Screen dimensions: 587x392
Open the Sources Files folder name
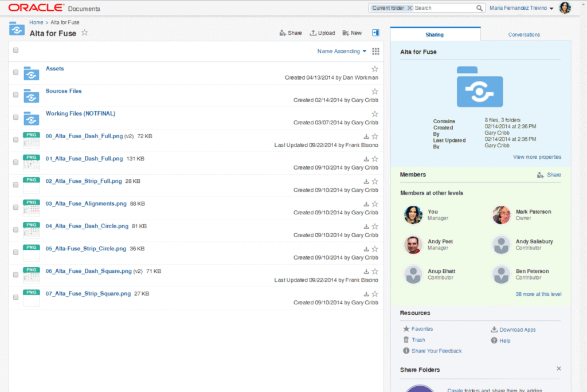[x=64, y=91]
